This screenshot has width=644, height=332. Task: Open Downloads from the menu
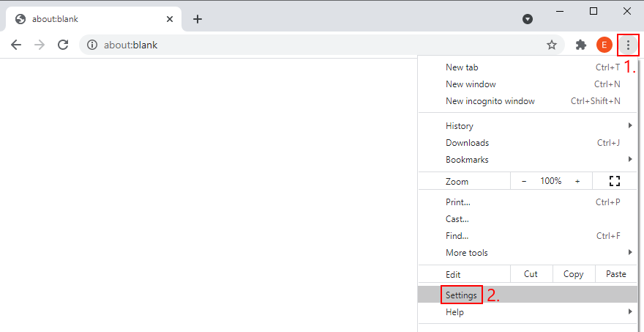point(467,143)
